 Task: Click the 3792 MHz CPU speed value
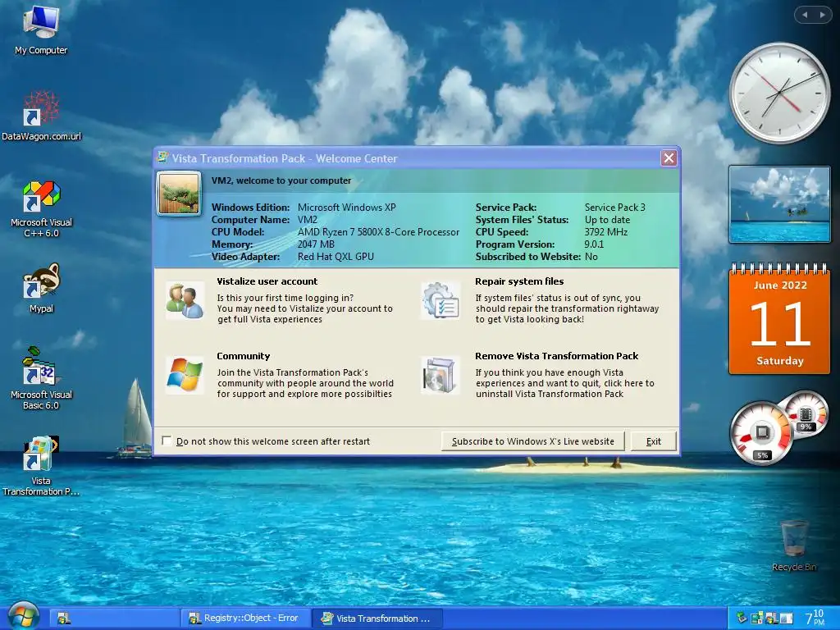coord(605,232)
